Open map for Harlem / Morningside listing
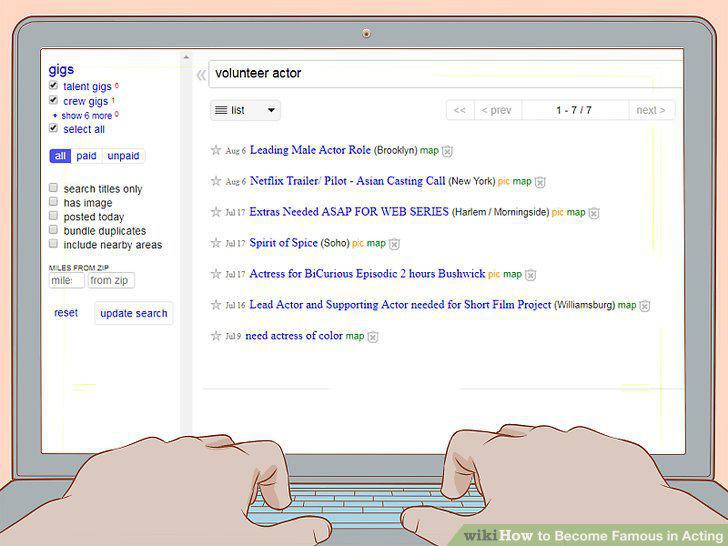Screen dimensions: 728x546 point(576,213)
